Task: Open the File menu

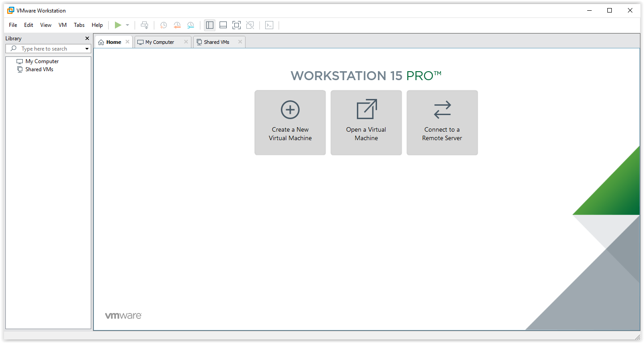Action: pyautogui.click(x=13, y=25)
